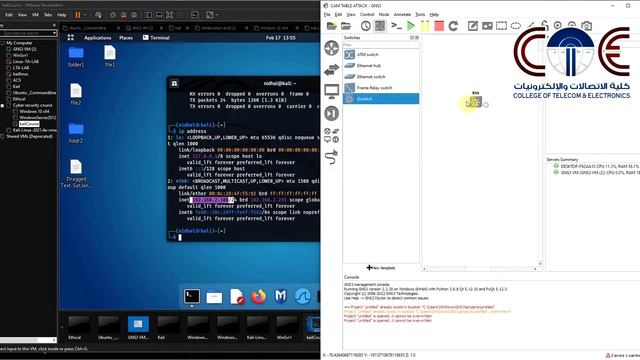The image size is (640, 360).
Task: Open the GNS3 Tools menu
Action: click(420, 14)
